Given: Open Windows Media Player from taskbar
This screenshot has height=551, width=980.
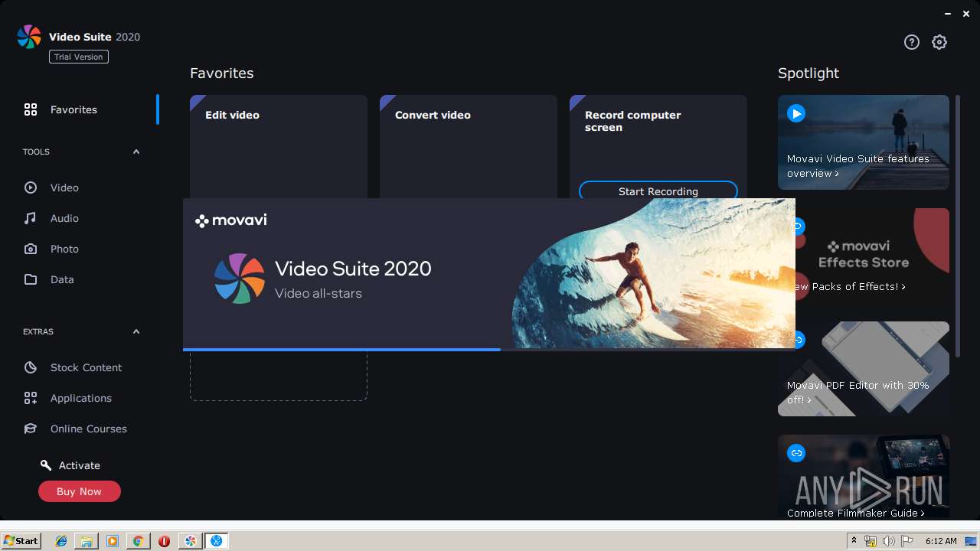Looking at the screenshot, I should pos(113,541).
